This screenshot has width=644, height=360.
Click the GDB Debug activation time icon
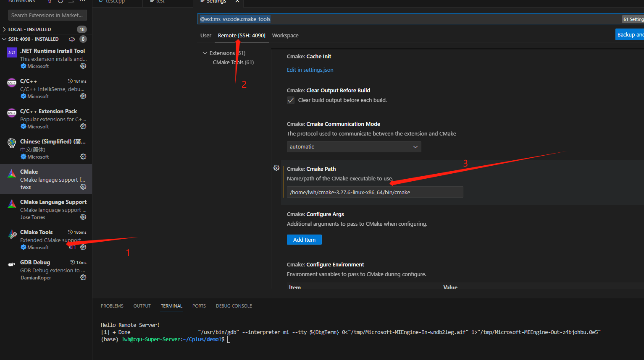click(x=73, y=262)
